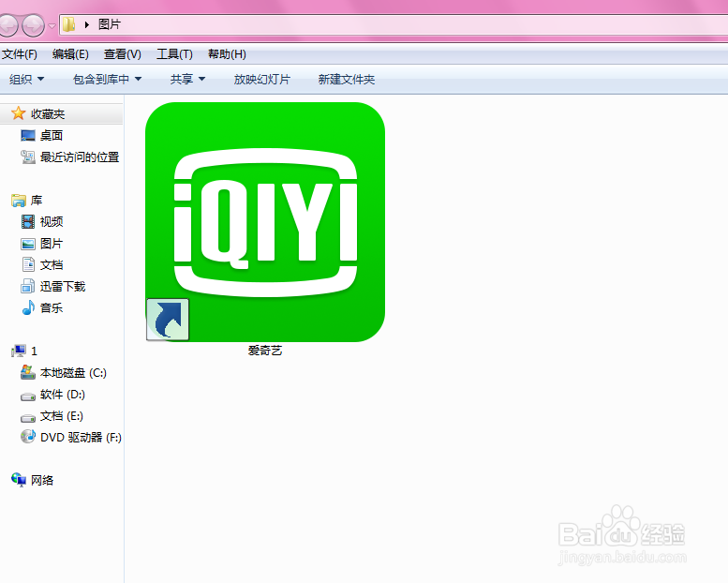The height and width of the screenshot is (583, 728).
Task: Open the 工具(T) menu
Action: point(174,54)
